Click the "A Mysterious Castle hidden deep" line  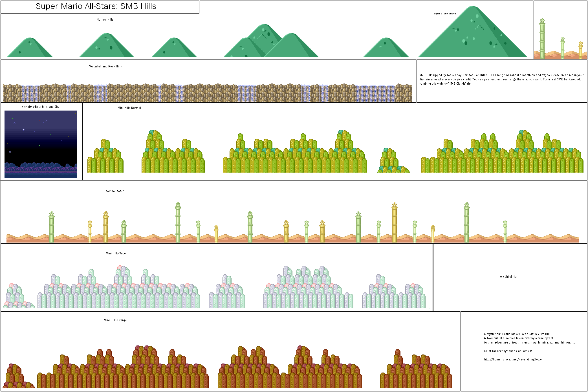coord(519,334)
